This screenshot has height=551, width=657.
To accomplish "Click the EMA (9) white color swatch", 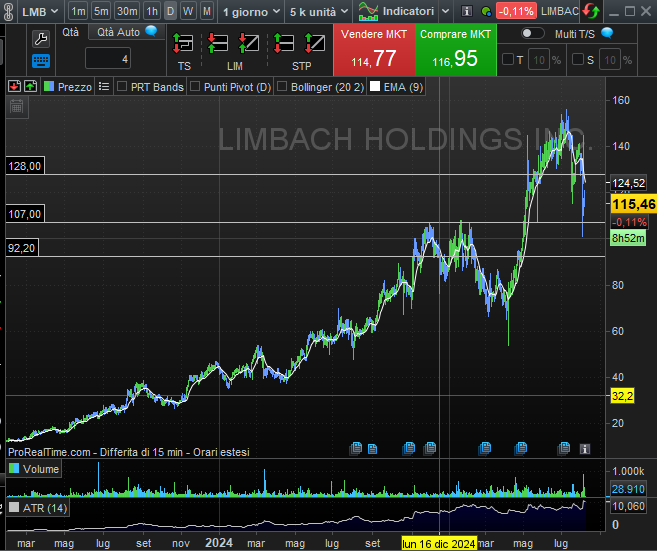I will coord(375,87).
